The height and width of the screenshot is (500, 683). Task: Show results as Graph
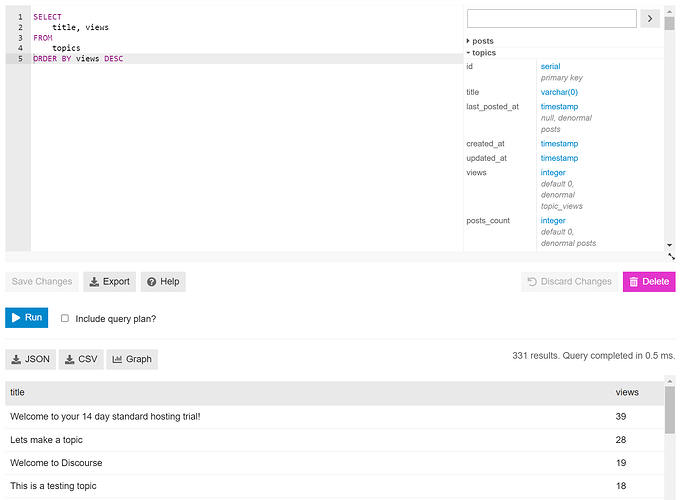tap(132, 359)
